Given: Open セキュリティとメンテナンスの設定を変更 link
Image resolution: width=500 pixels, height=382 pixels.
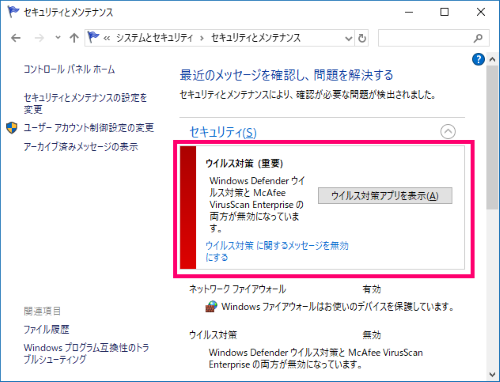Looking at the screenshot, I should coord(85,103).
